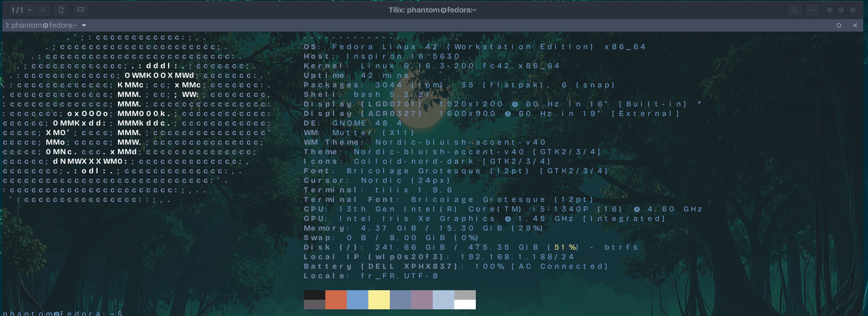Close the phantom@fedora terminal pane
Screen dimensions: 868x316
click(x=855, y=25)
